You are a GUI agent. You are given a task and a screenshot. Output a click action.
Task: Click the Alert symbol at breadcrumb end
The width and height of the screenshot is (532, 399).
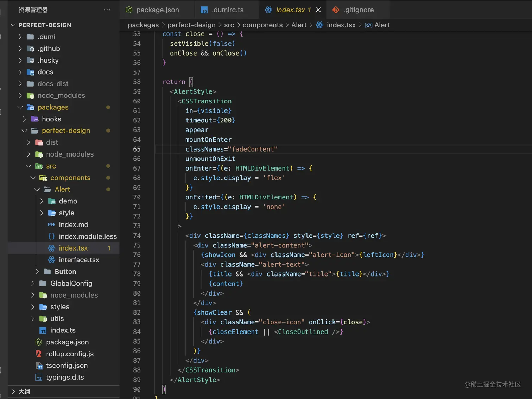(x=382, y=25)
